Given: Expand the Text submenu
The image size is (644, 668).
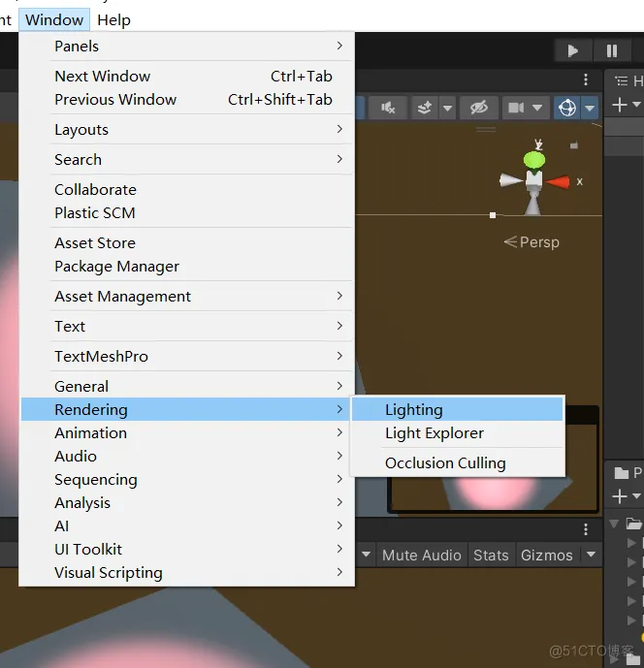Looking at the screenshot, I should tap(187, 327).
